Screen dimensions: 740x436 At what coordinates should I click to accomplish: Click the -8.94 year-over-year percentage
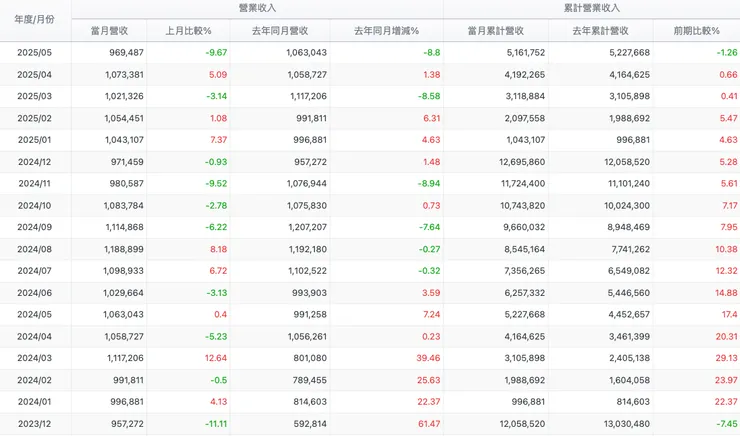coord(429,184)
